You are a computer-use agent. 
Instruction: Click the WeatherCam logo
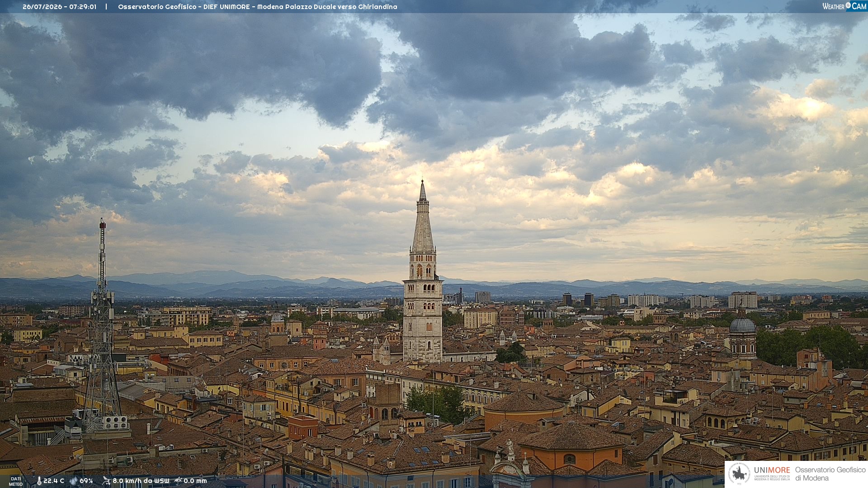(844, 6)
